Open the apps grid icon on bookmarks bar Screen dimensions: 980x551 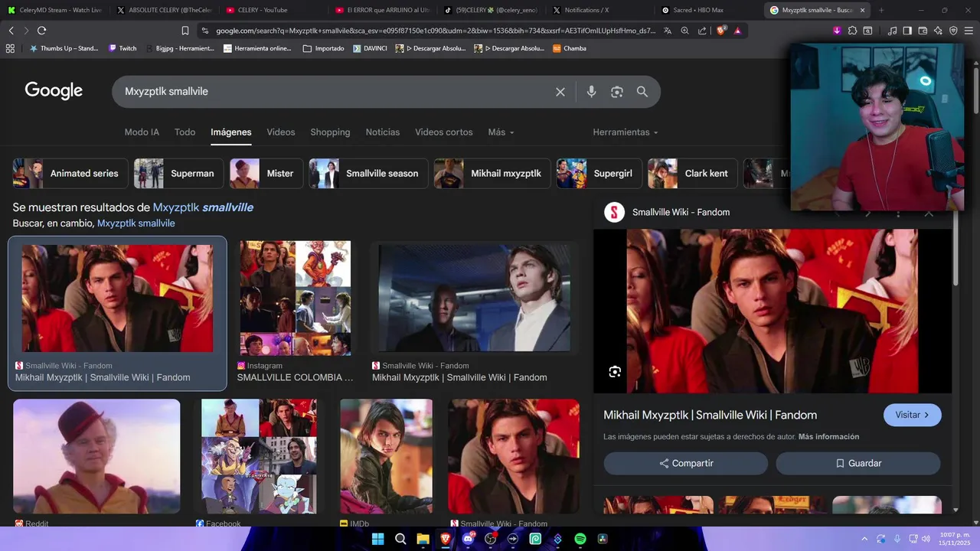(10, 48)
